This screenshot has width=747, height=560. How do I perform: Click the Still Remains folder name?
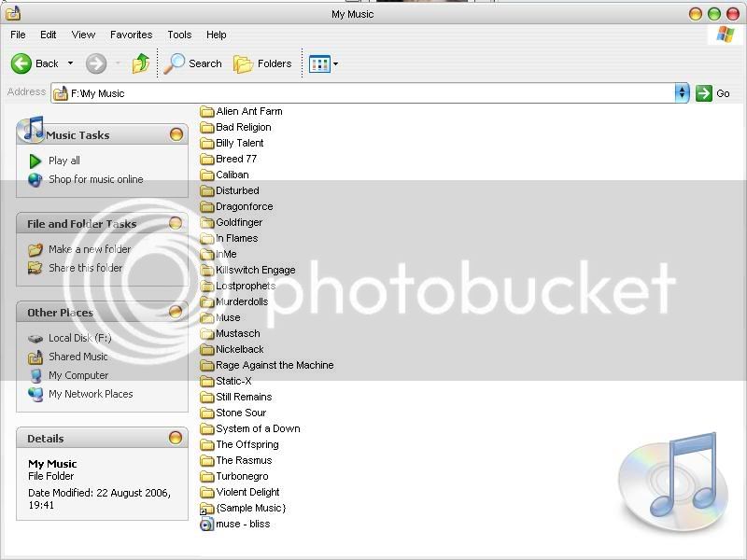(x=244, y=397)
